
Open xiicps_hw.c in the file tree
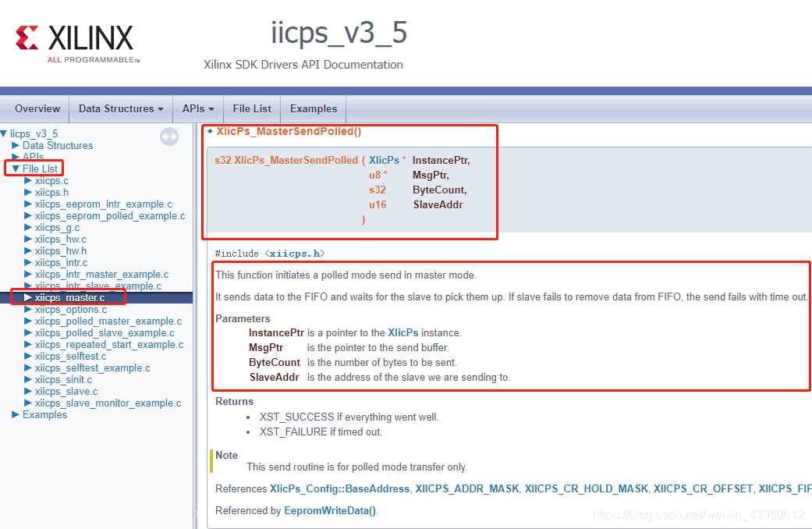pos(60,240)
